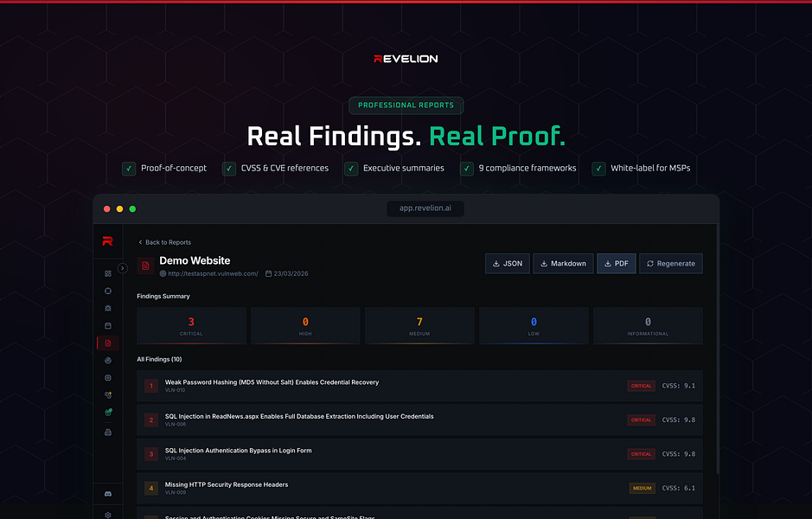The height and width of the screenshot is (519, 812).
Task: Select the 0 Informational summary card
Action: 648,326
